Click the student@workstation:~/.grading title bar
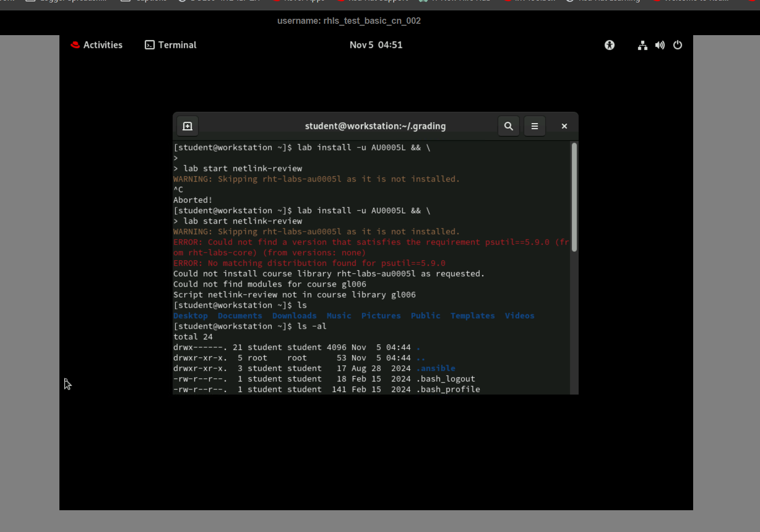The image size is (760, 532). coord(375,126)
